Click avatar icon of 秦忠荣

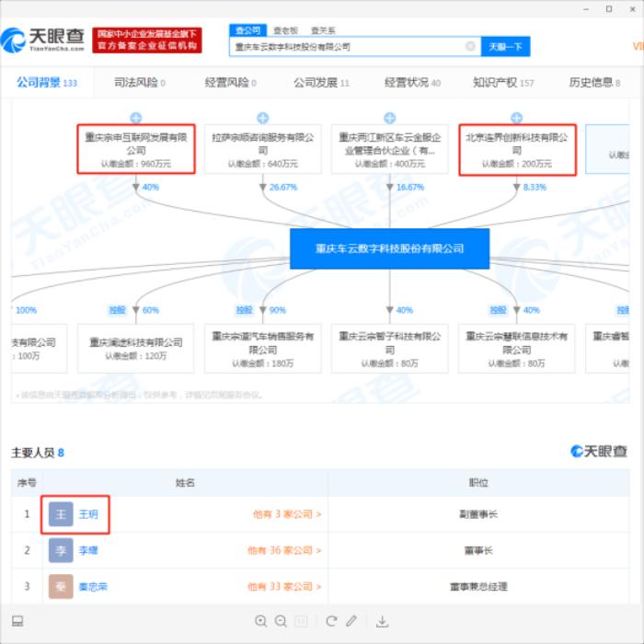(x=61, y=586)
